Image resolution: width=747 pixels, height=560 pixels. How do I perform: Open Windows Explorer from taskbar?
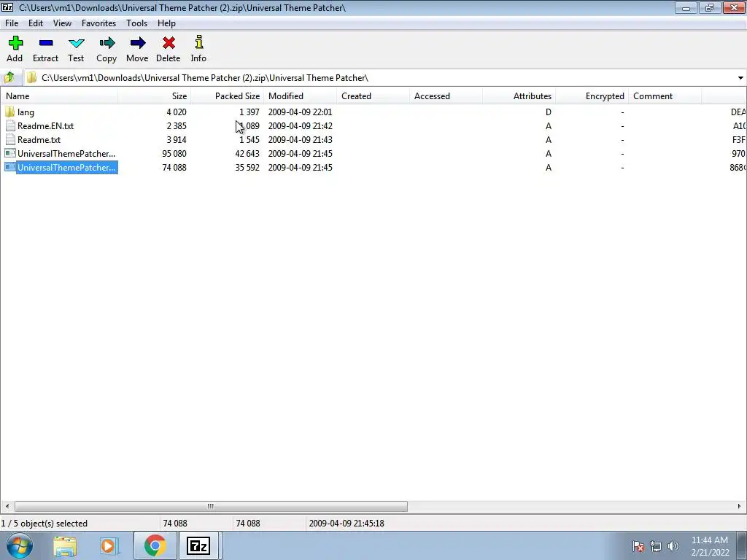tap(65, 545)
